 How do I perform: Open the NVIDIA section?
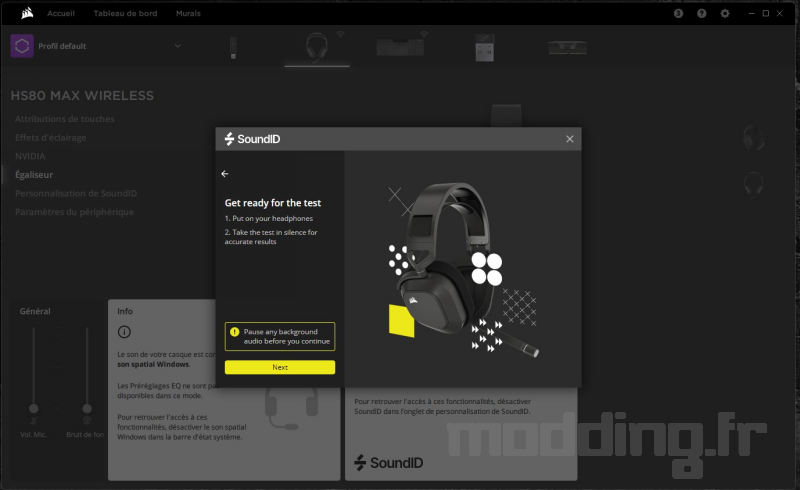tap(30, 156)
